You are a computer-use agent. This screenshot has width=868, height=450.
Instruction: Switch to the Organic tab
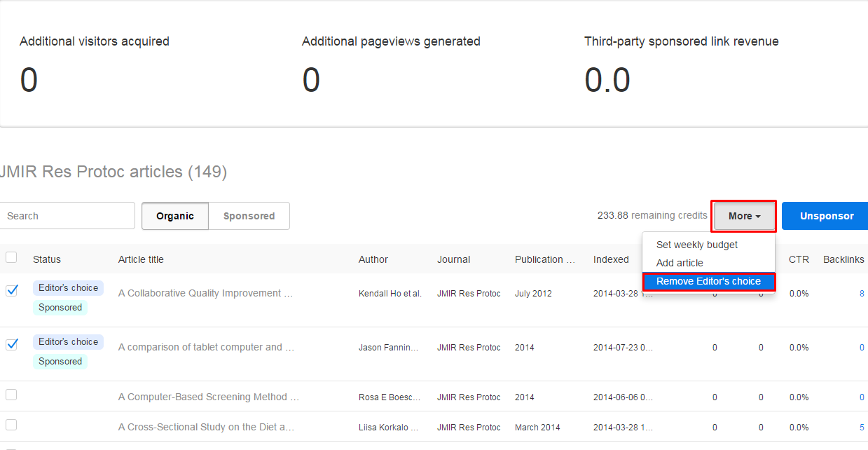(175, 216)
